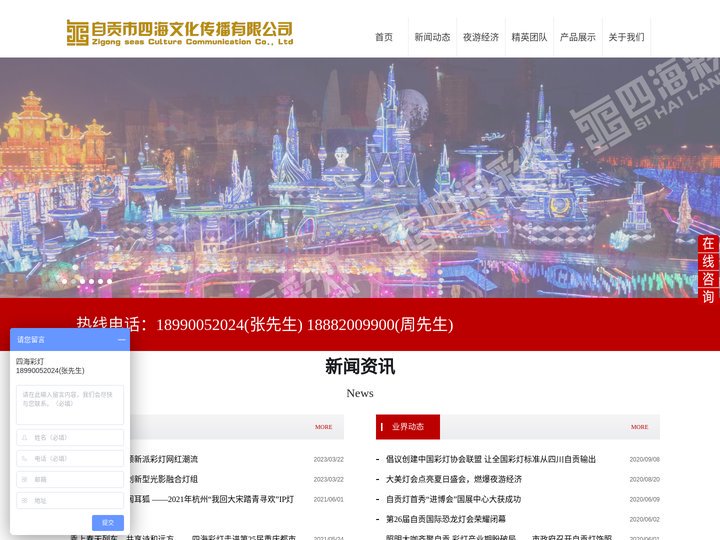Click the 邮箱 email field
The width and height of the screenshot is (720, 540).
click(x=70, y=479)
